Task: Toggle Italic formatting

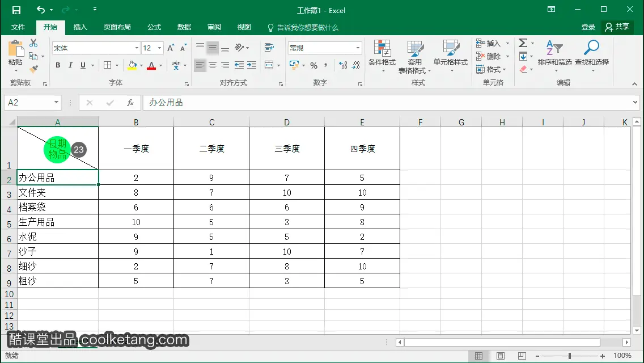Action: point(70,65)
